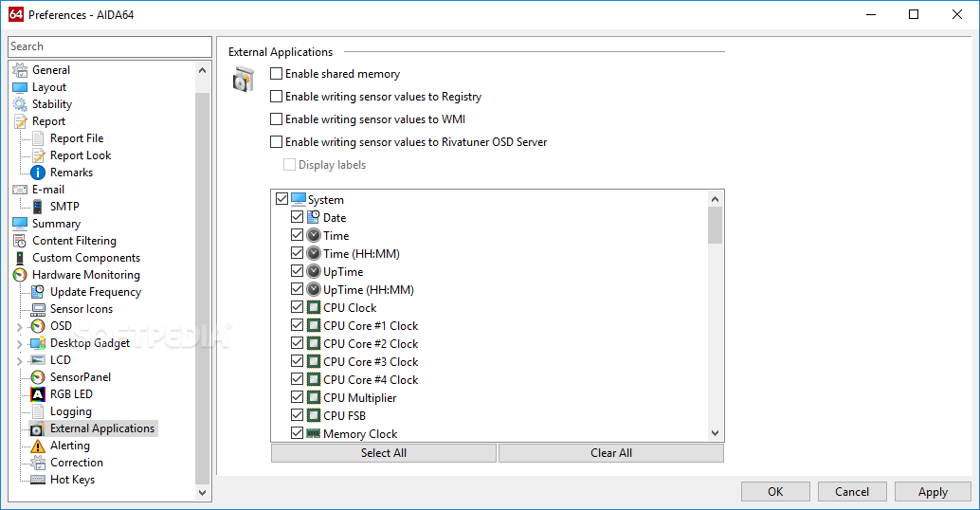Select Logging in the tree
Screen dimensions: 980x510
click(x=71, y=411)
